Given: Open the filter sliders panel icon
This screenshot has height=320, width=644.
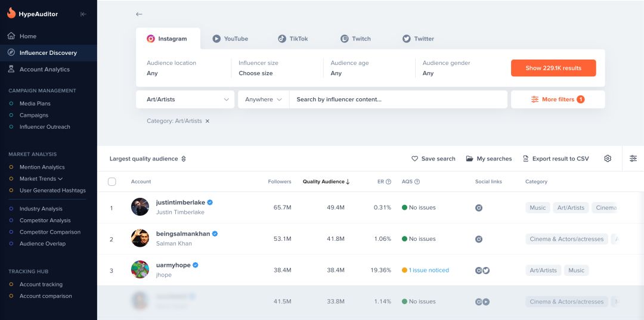Looking at the screenshot, I should tap(633, 159).
